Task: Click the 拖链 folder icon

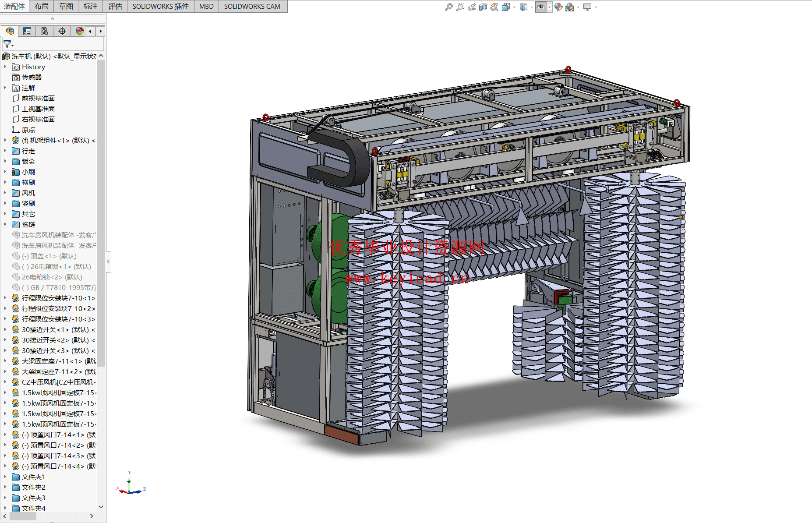Action: click(x=16, y=225)
